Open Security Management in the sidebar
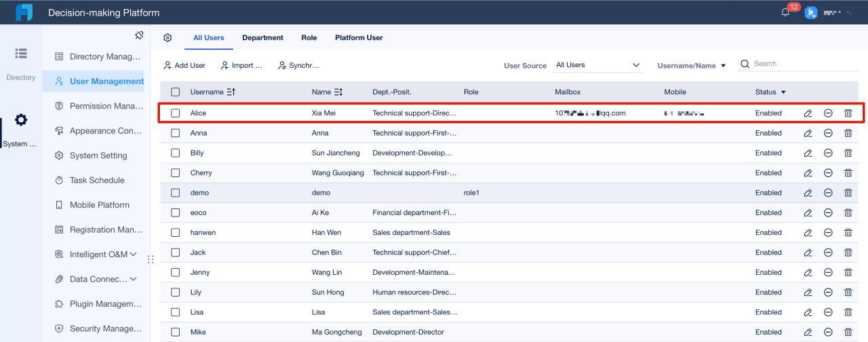 tap(94, 328)
